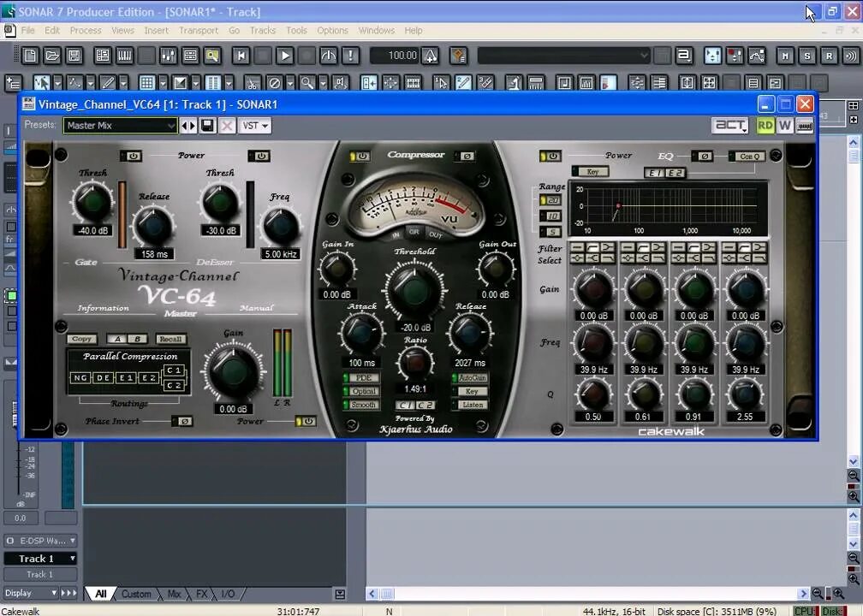
Task: Enable the PDE compressor option
Action: coord(361,378)
